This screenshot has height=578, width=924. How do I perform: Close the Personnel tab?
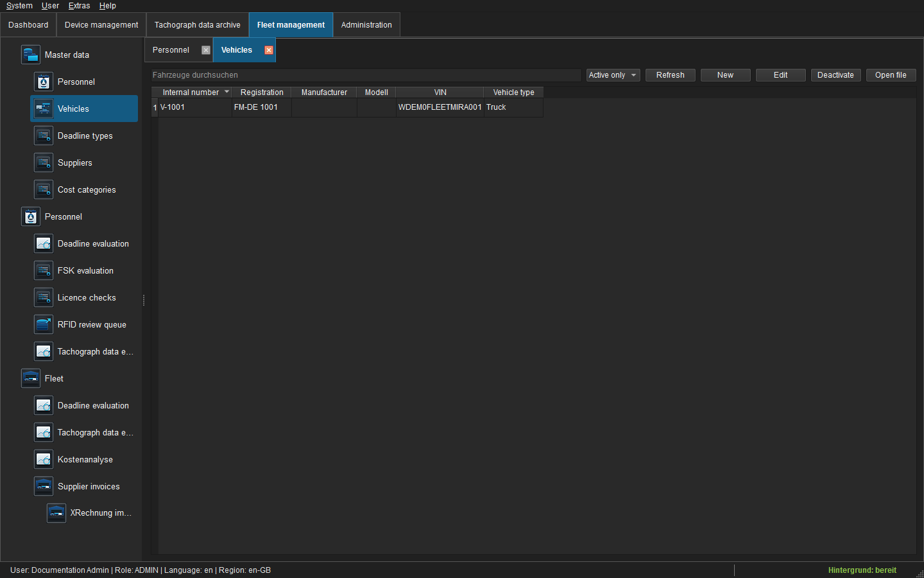coord(206,50)
